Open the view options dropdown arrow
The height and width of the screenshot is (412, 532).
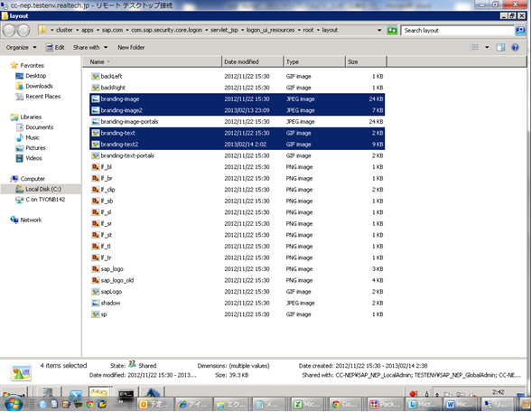point(487,48)
